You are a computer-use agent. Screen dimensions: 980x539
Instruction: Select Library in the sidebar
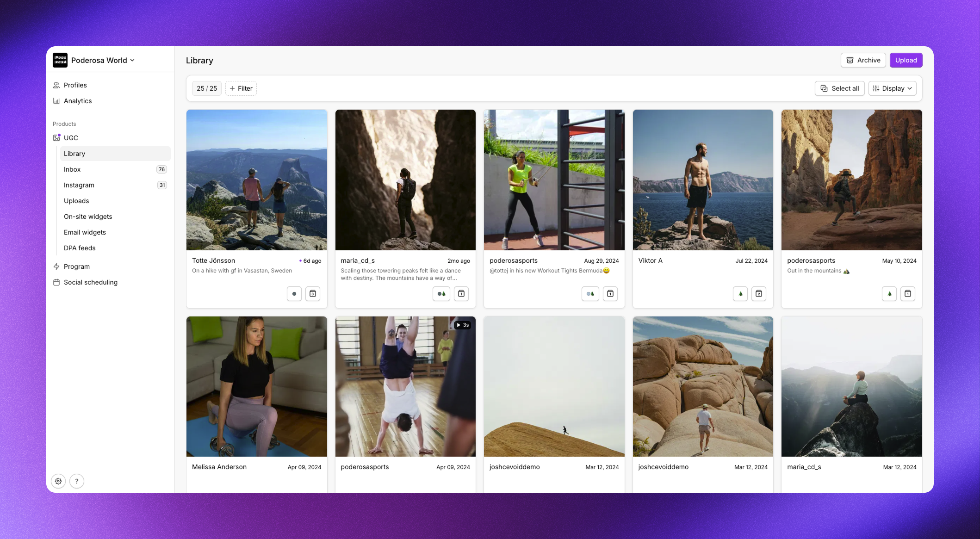click(x=115, y=154)
